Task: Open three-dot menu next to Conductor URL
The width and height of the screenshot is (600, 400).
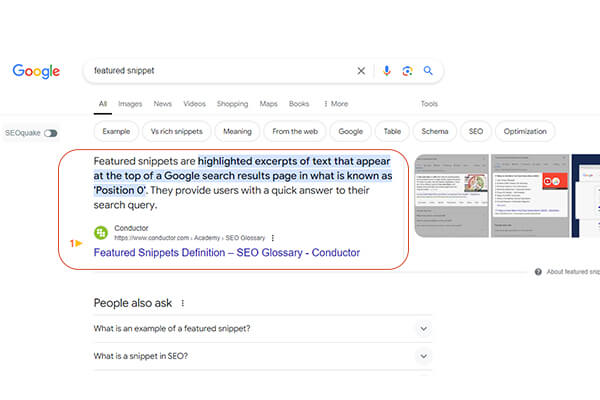Action: (272, 238)
